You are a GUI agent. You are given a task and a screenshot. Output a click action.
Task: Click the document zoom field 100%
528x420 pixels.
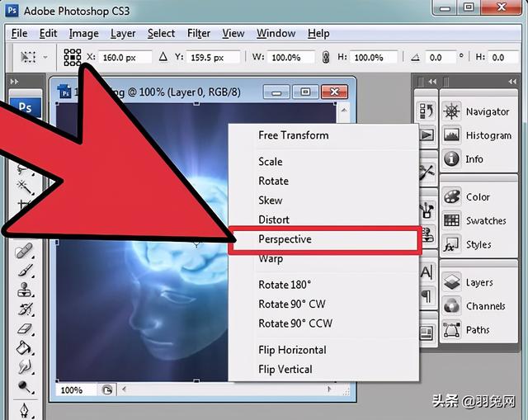point(76,390)
